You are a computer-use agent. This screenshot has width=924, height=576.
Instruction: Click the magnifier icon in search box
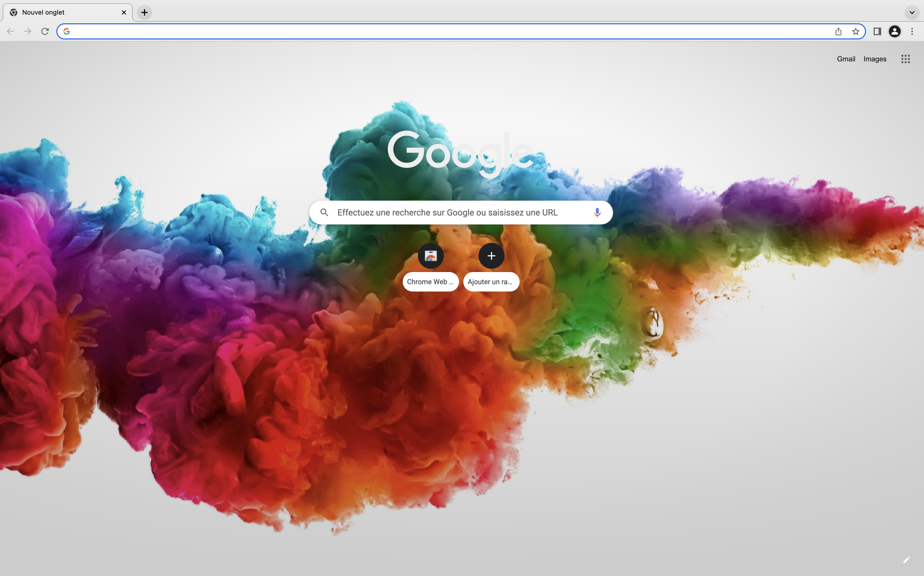tap(325, 213)
